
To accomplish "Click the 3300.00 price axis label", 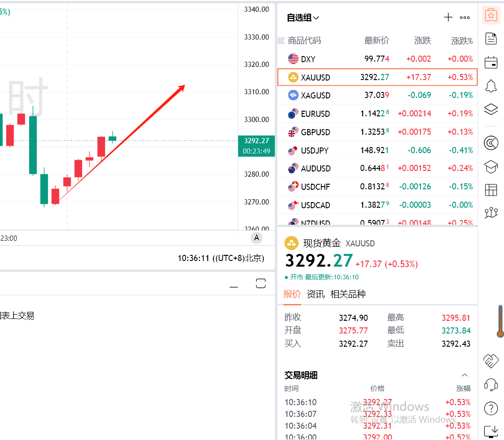I will tap(256, 120).
